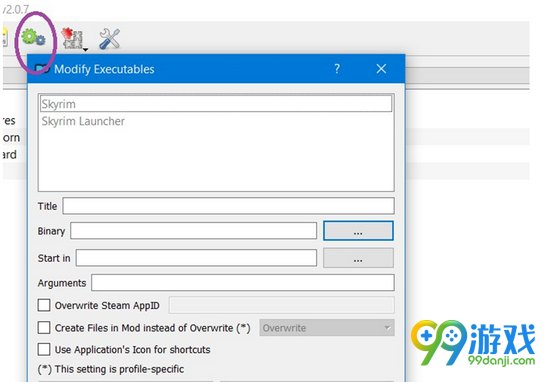Open settings with wrench and screwdriver icon
This screenshot has height=382, width=550.
click(109, 39)
